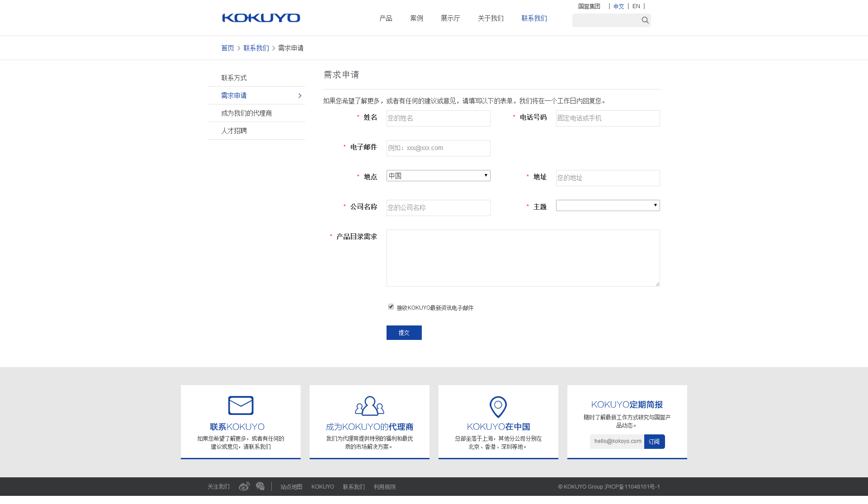868x504 pixels.
Task: Open the 国誉集团 link
Action: [589, 6]
